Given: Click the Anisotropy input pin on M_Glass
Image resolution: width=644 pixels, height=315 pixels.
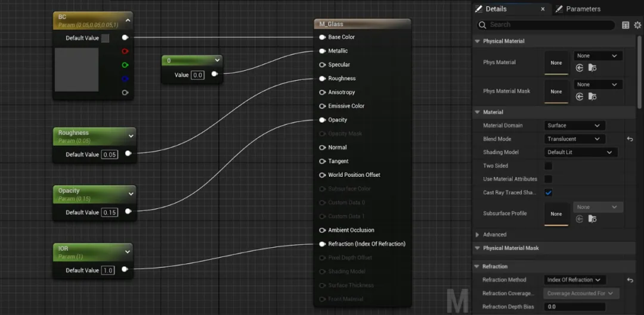Looking at the screenshot, I should coord(323,92).
